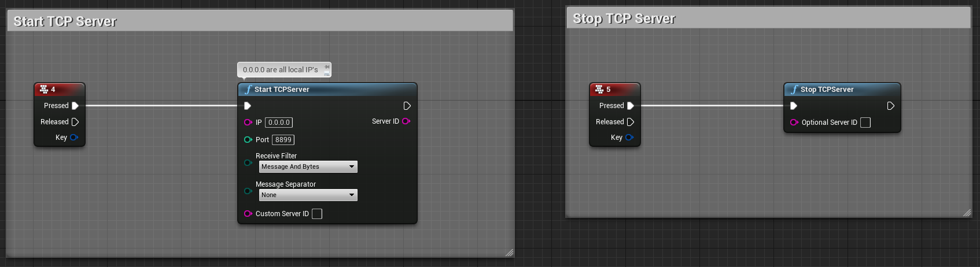Click the Custom Server ID value box

[x=317, y=214]
